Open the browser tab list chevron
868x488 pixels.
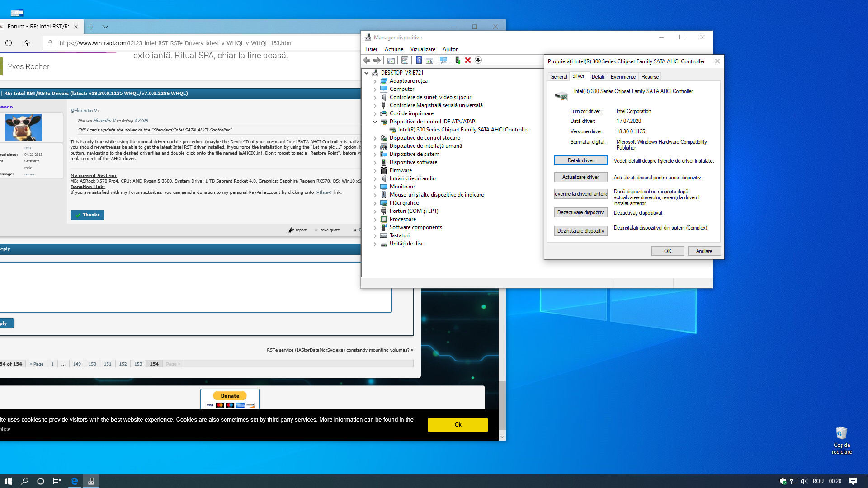point(105,27)
